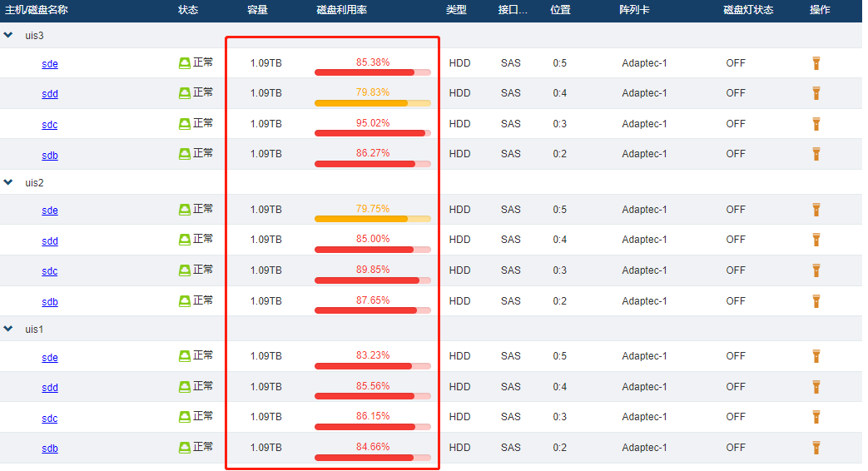The image size is (868, 471).
Task: Click the disk light icon for uis2 sde
Action: pyautogui.click(x=816, y=210)
